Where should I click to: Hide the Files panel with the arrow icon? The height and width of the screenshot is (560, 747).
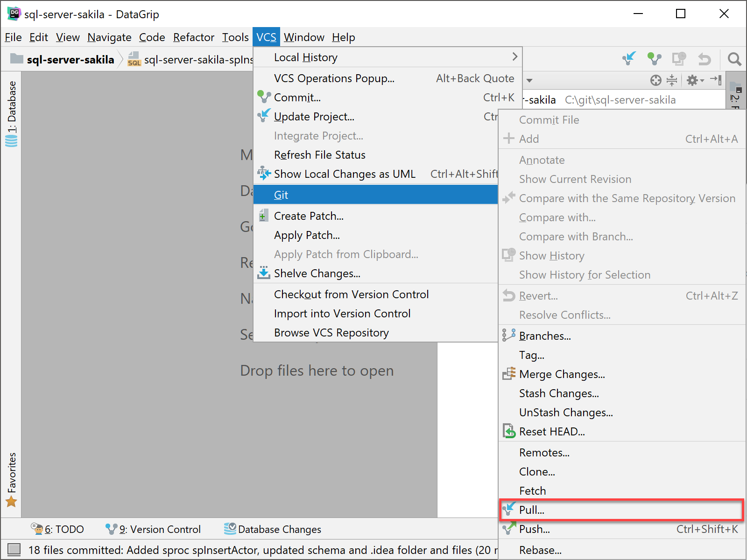[716, 80]
